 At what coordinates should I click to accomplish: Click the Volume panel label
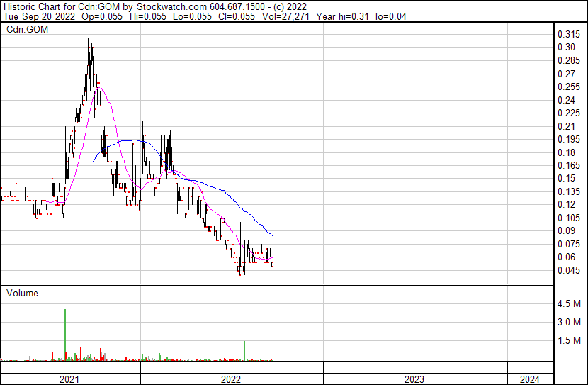(x=22, y=293)
